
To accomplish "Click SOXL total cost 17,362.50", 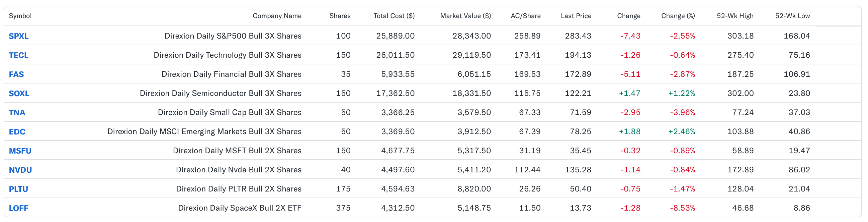I will click(395, 93).
